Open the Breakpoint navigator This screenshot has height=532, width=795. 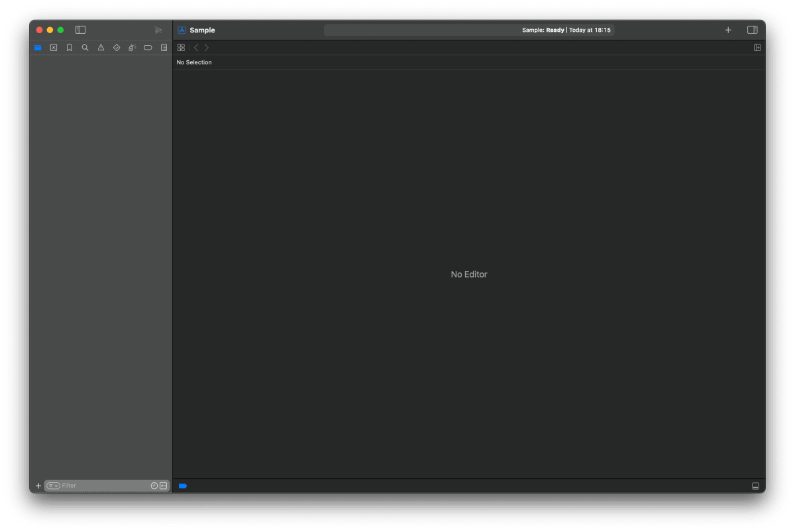coord(148,48)
